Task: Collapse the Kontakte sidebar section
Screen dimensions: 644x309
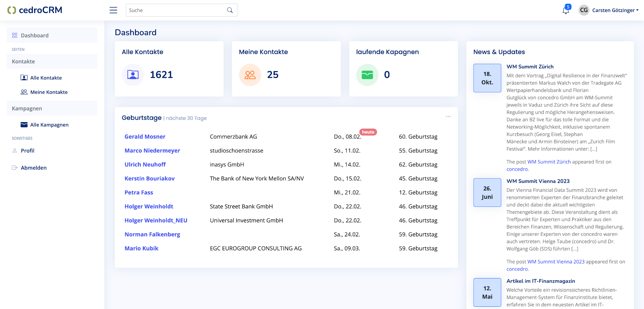Action: [52, 62]
